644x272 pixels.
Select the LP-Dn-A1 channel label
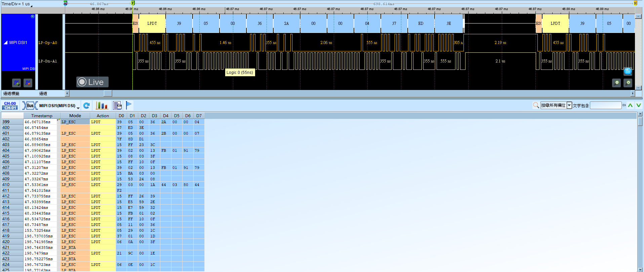[48, 61]
